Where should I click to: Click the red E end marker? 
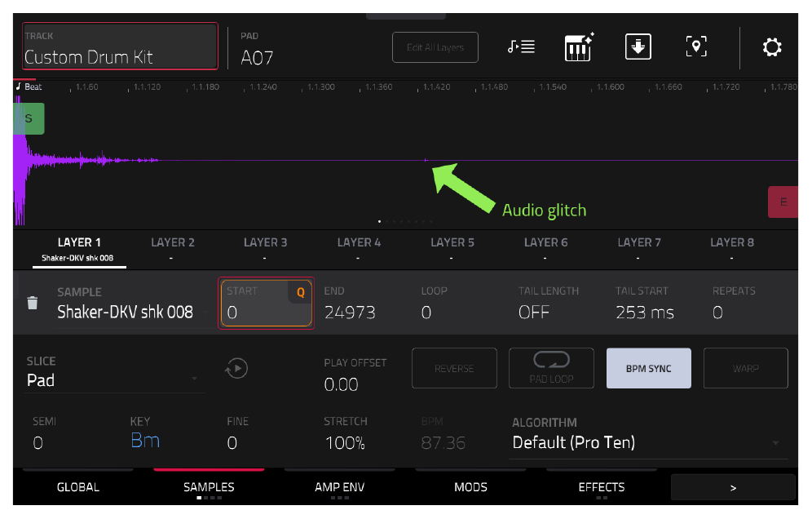pos(783,202)
